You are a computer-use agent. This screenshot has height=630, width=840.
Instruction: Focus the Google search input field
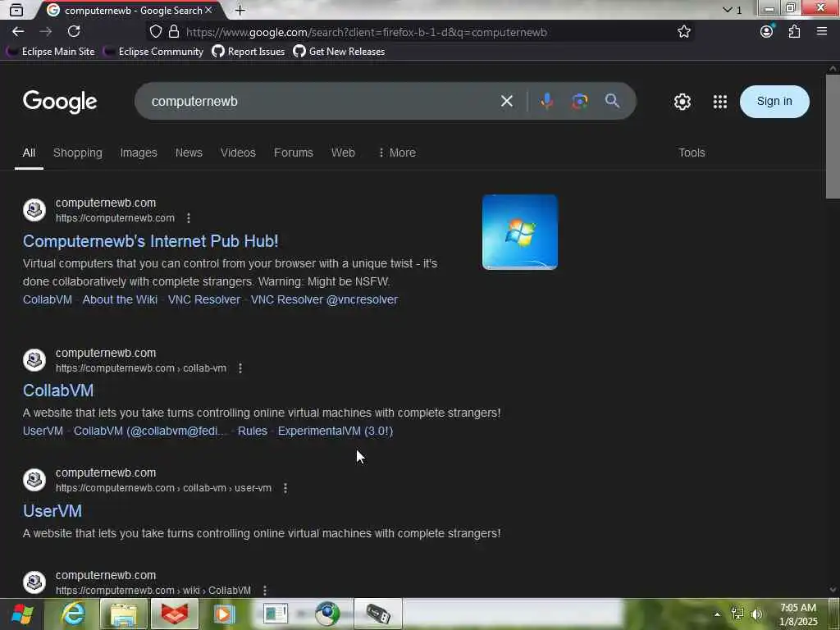point(322,101)
